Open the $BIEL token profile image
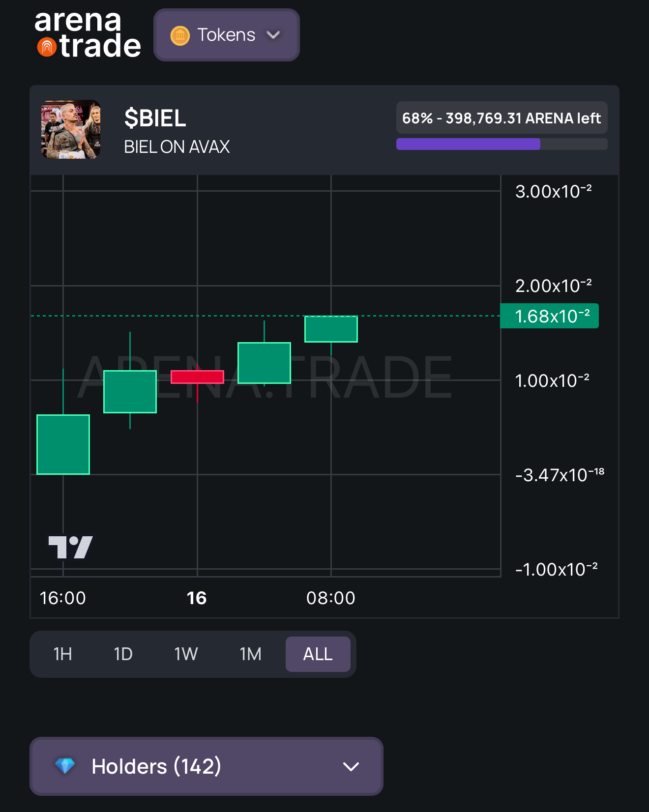649x812 pixels. (x=71, y=130)
